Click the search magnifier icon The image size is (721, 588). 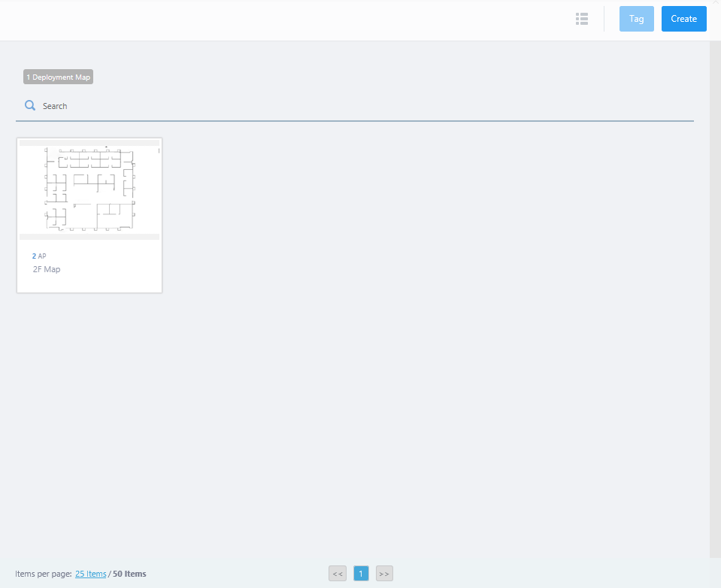[30, 106]
